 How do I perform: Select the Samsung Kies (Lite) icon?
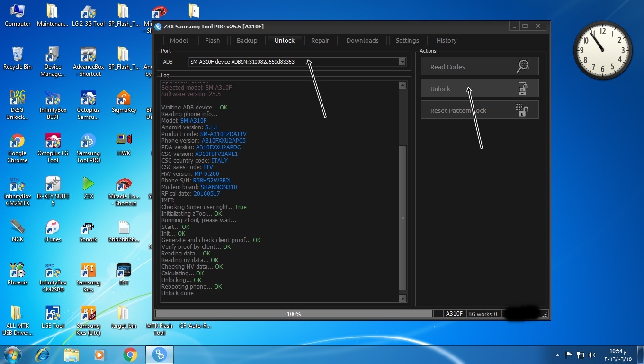tap(88, 320)
